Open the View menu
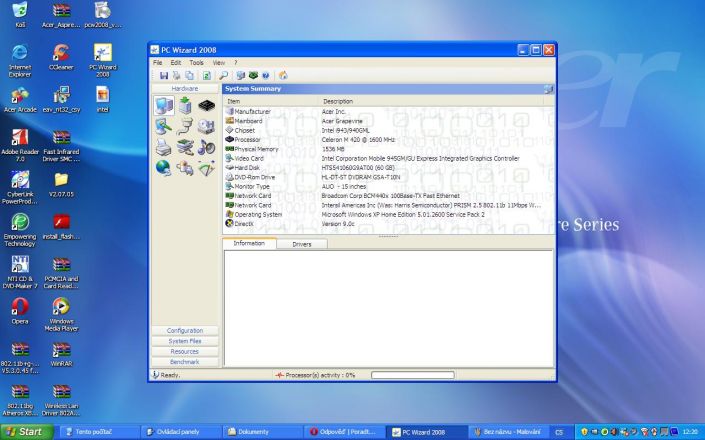Screen dimensions: 705x440 [x=219, y=62]
